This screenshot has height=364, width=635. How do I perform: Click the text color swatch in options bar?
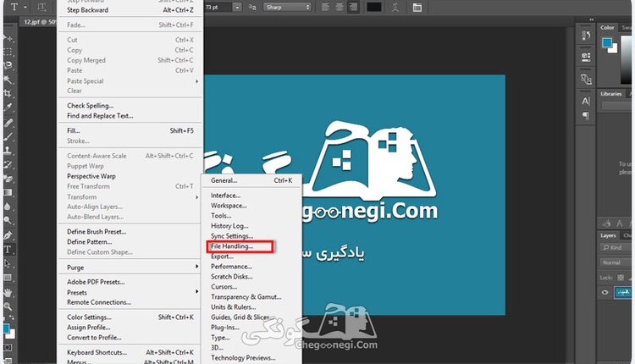click(373, 8)
